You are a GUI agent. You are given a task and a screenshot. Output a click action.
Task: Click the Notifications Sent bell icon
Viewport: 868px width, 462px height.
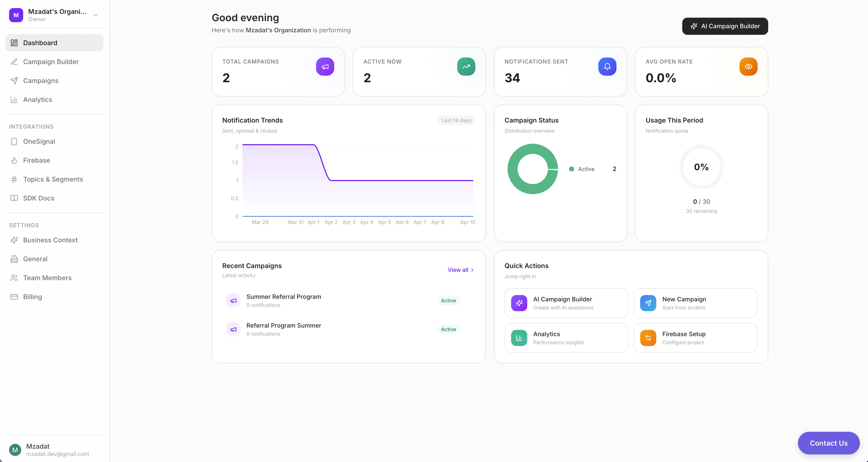[607, 66]
